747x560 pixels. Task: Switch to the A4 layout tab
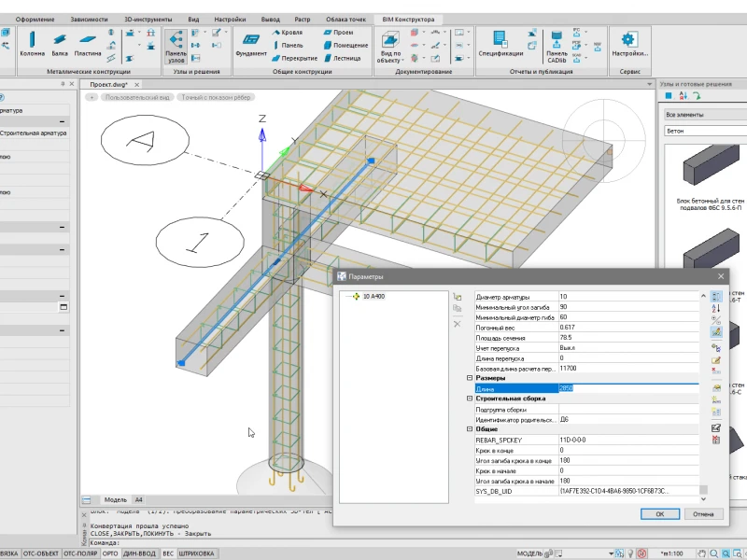pyautogui.click(x=138, y=500)
